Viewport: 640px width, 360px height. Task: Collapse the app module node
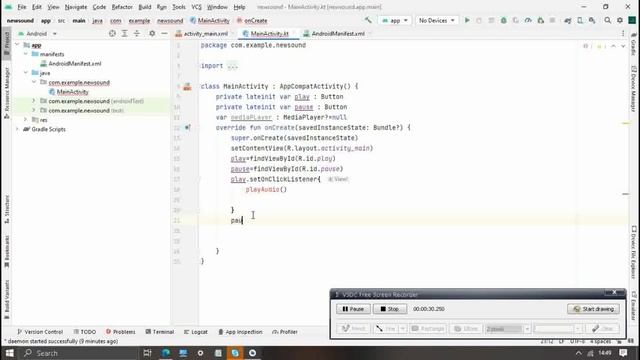coord(17,45)
